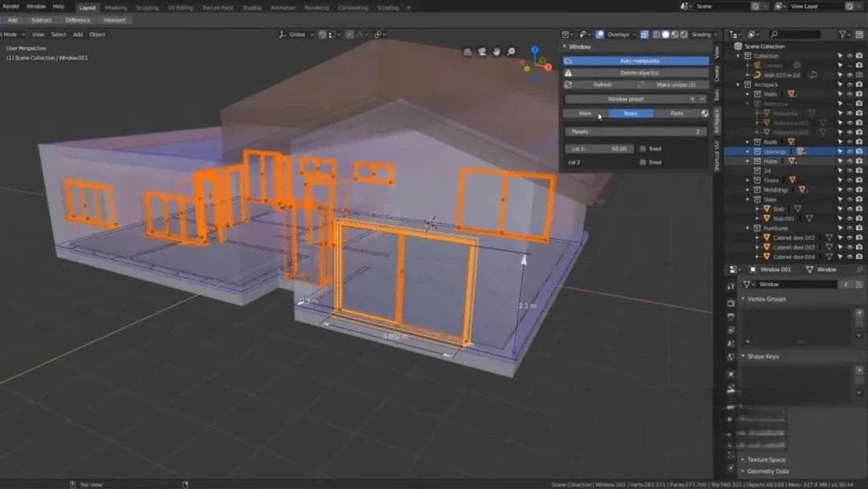Viewport: 868px width, 489px height.
Task: Click the Intersect boolean button
Action: (x=115, y=20)
